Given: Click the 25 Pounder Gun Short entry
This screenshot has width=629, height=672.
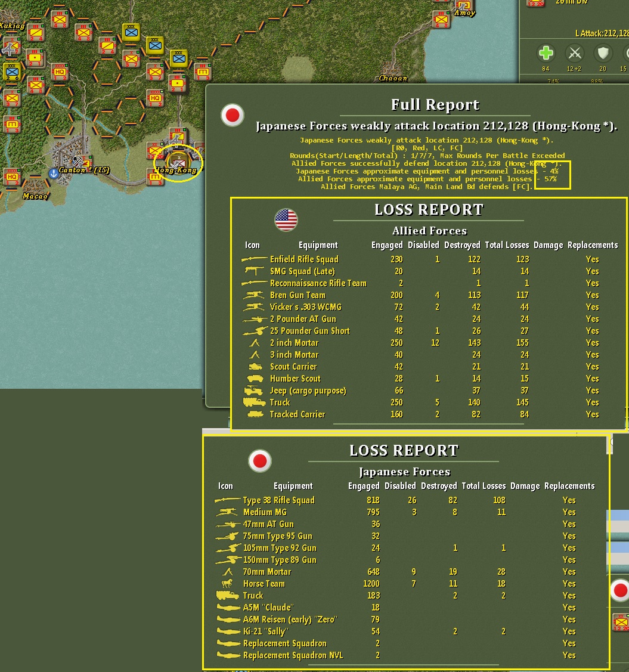Looking at the screenshot, I should (x=310, y=331).
